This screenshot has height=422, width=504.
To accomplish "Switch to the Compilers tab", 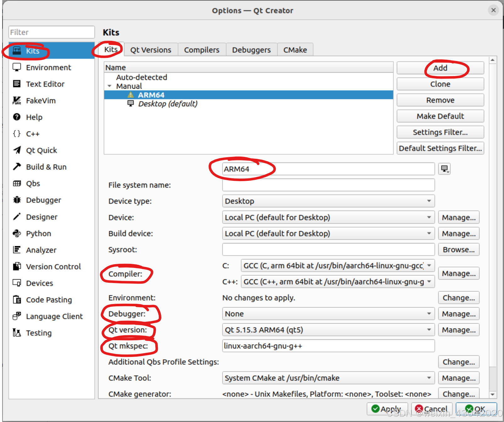I will [x=202, y=49].
